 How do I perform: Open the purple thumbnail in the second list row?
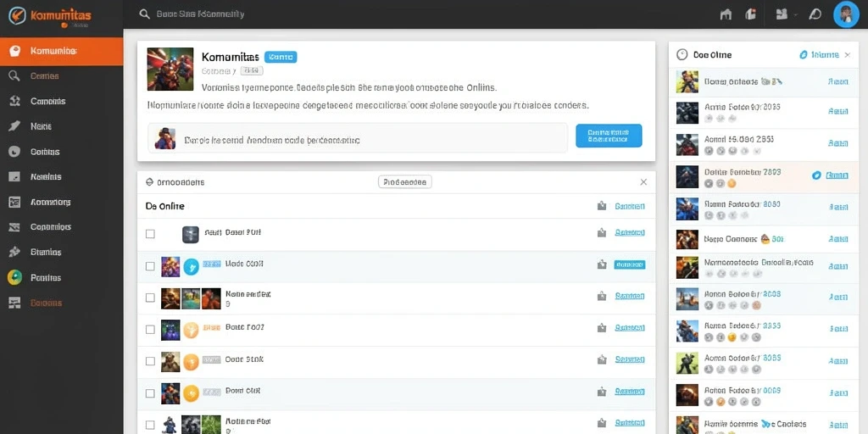point(170,266)
